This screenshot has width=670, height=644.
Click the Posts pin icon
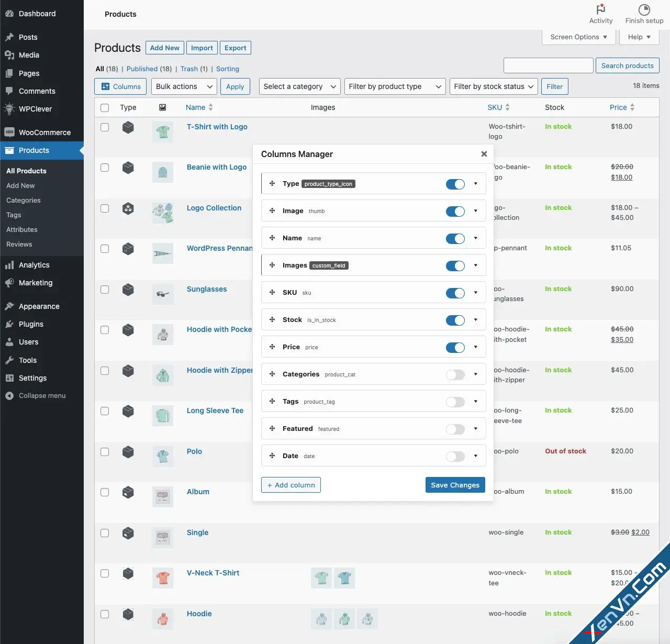coord(9,37)
